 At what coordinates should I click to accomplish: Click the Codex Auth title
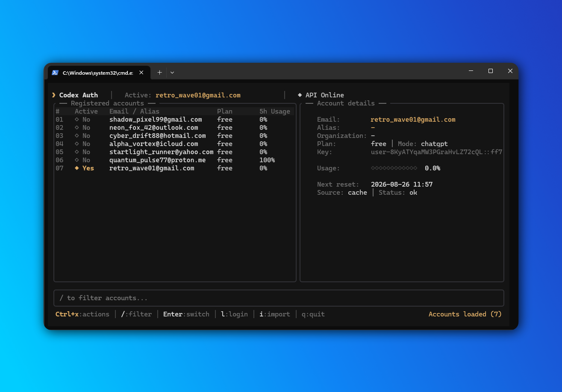pos(79,95)
